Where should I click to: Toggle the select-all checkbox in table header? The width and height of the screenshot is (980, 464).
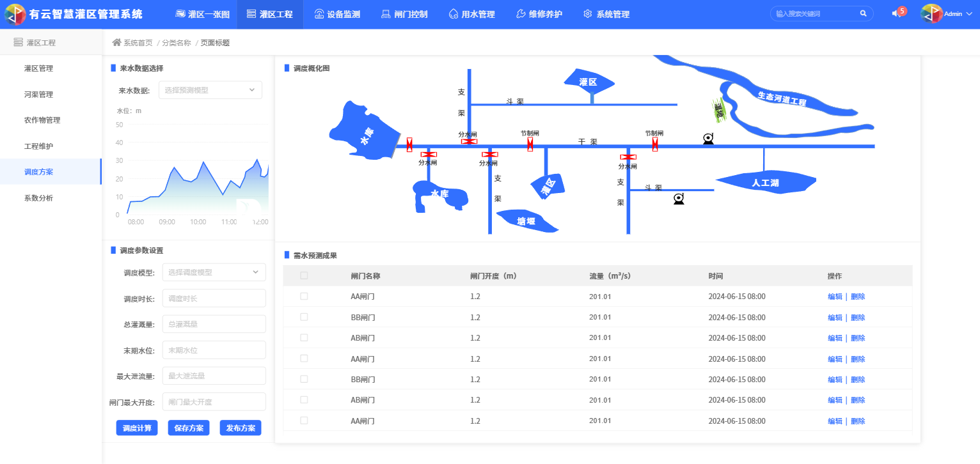coord(304,276)
